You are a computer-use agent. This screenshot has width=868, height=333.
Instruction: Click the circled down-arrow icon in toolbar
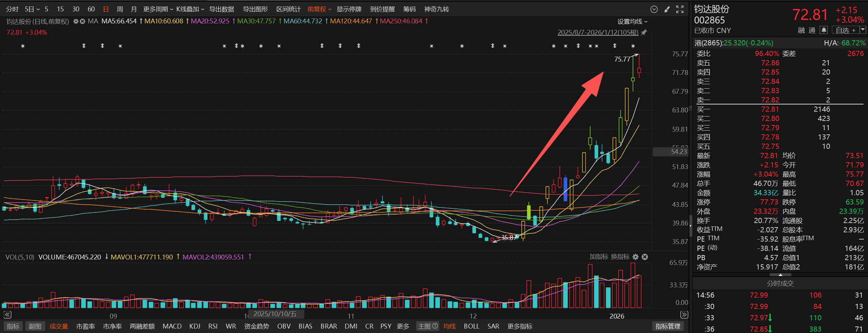point(654,9)
